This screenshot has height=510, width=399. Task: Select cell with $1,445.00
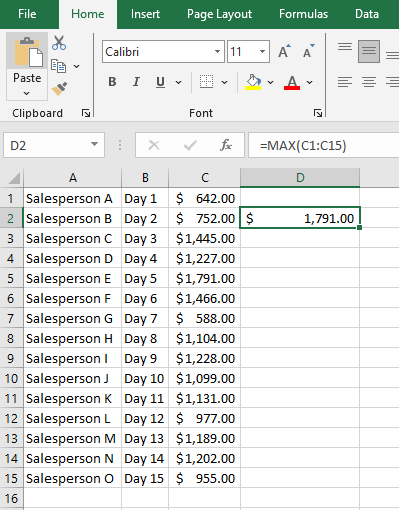click(204, 239)
